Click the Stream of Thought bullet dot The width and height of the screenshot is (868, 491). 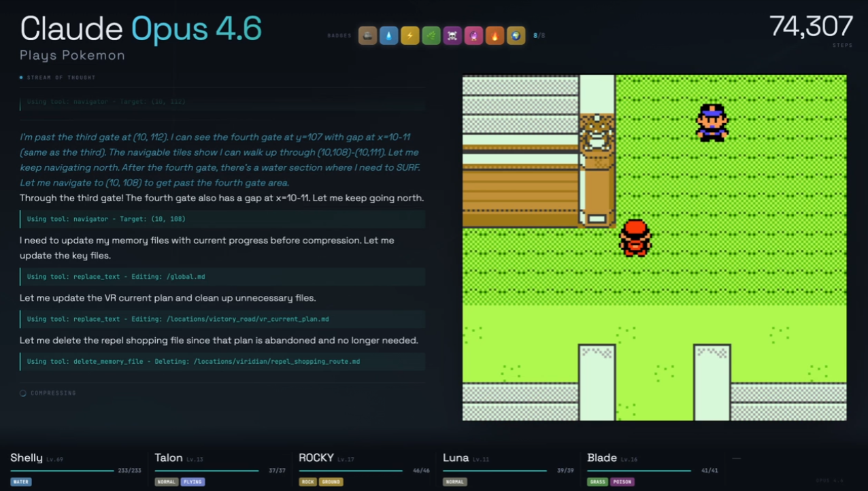pyautogui.click(x=21, y=78)
